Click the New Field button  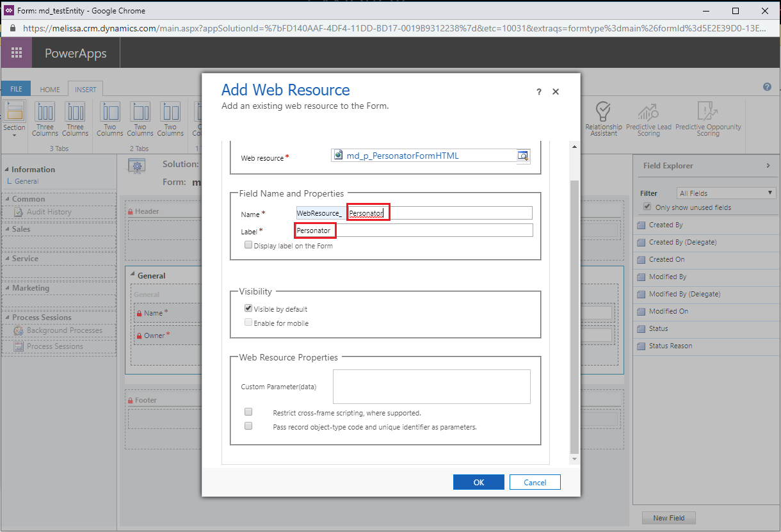pyautogui.click(x=669, y=518)
